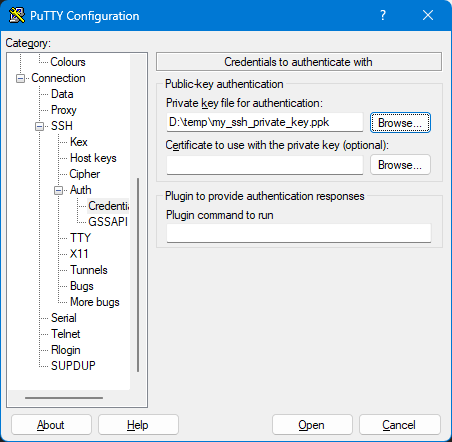
Task: Open the TTY category
Action: click(80, 238)
